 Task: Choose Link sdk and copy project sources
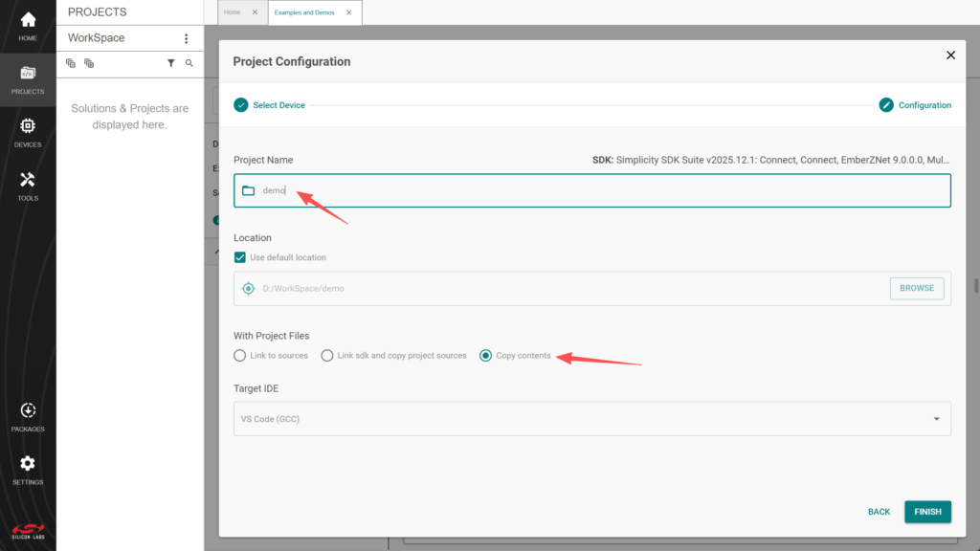tap(327, 356)
